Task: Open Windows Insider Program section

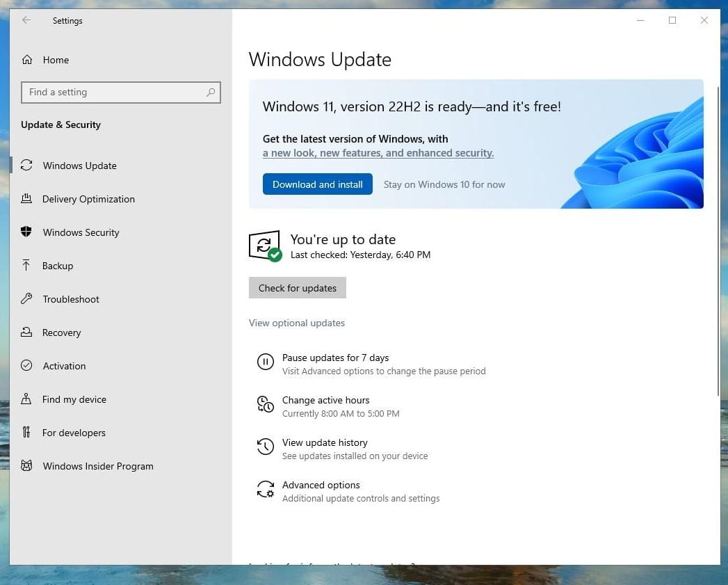Action: [x=98, y=466]
